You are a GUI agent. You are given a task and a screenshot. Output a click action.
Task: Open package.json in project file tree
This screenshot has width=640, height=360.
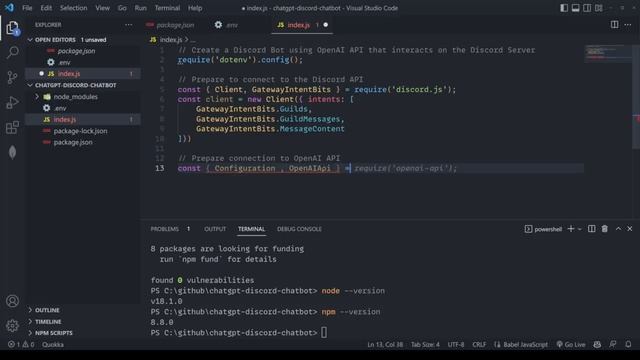83,142
